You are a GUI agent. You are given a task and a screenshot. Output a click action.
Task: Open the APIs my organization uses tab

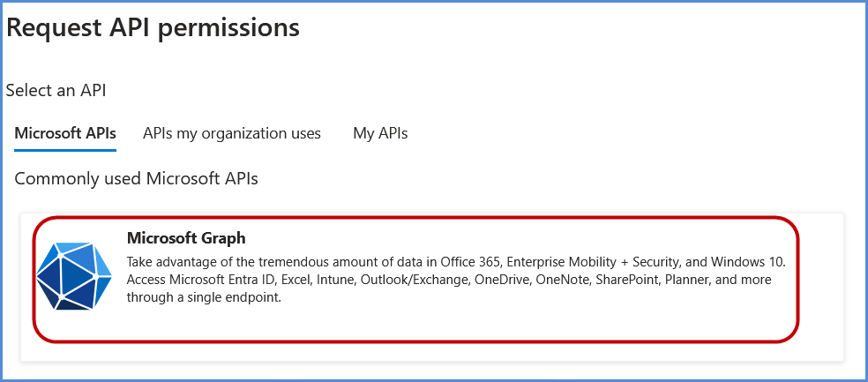click(x=232, y=134)
